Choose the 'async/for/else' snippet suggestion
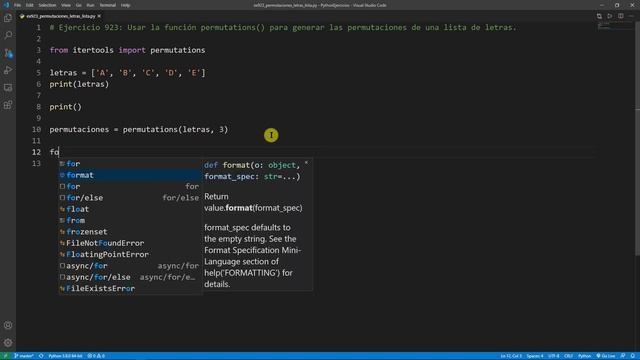640x360 pixels. click(130, 277)
